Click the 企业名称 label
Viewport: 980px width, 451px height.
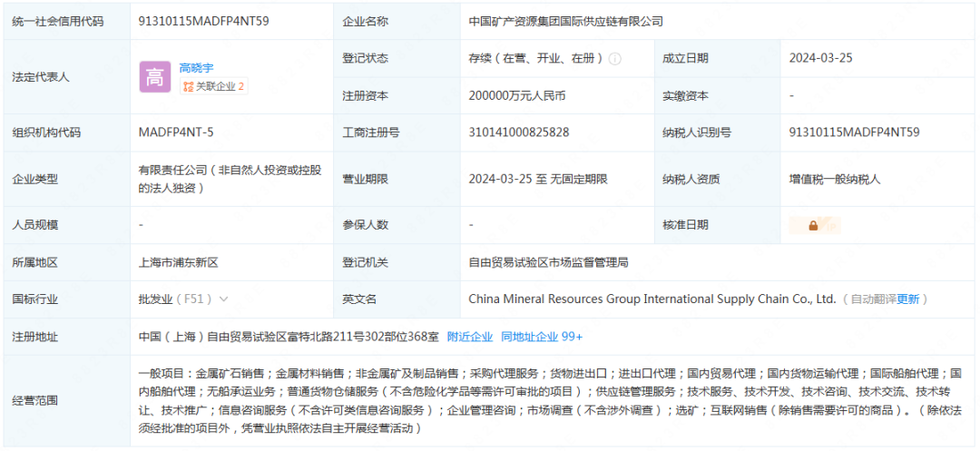[365, 21]
